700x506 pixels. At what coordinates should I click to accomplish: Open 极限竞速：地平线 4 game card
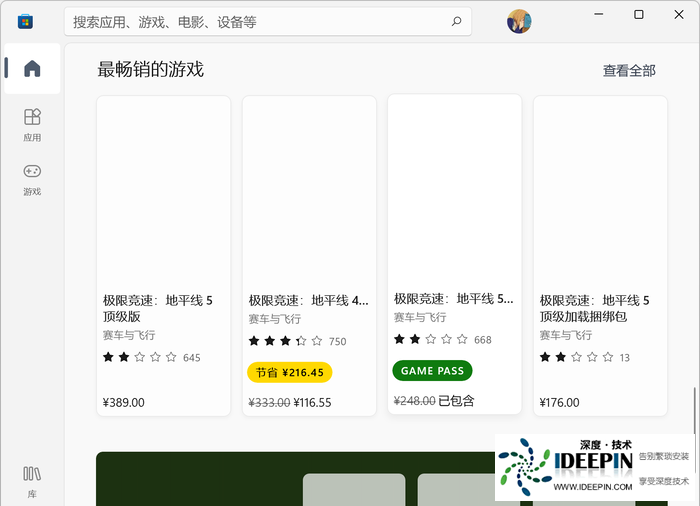coord(309,255)
